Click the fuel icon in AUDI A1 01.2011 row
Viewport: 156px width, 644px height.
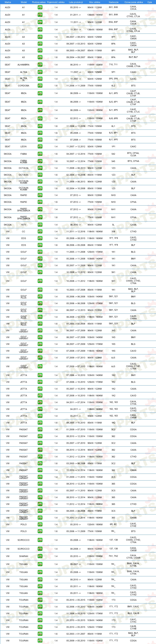(40, 15)
